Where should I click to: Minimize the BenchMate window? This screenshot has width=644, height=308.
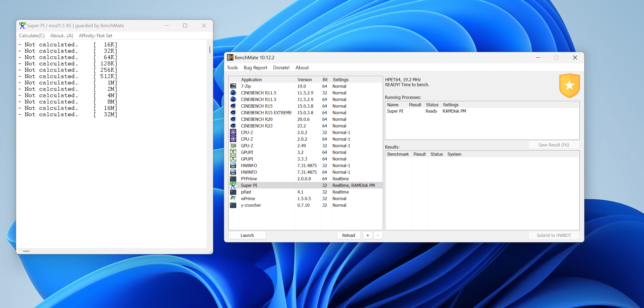(x=538, y=58)
